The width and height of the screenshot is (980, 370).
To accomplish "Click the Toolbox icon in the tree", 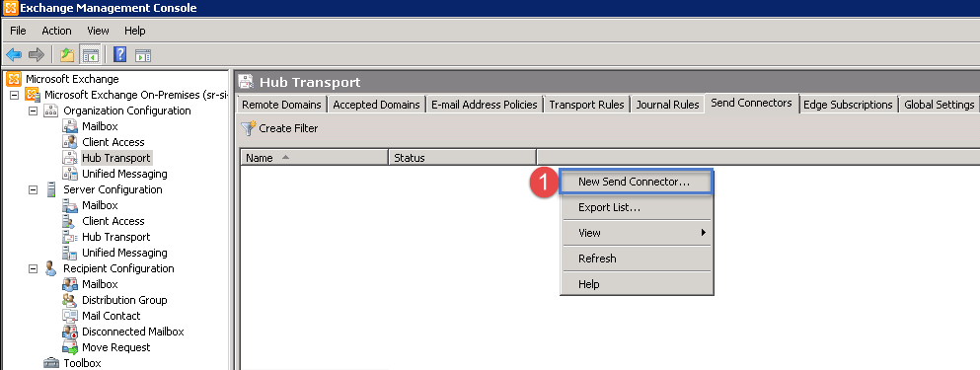I will [51, 363].
